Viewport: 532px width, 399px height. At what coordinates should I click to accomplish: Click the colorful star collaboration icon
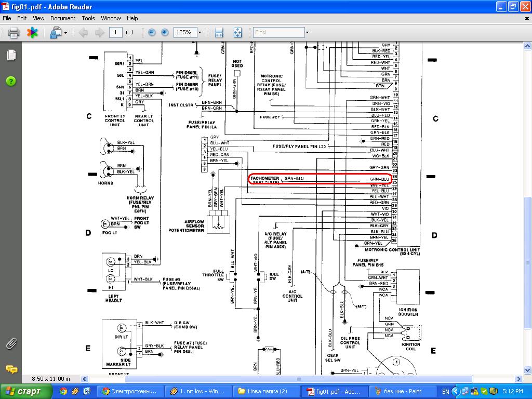pos(32,33)
